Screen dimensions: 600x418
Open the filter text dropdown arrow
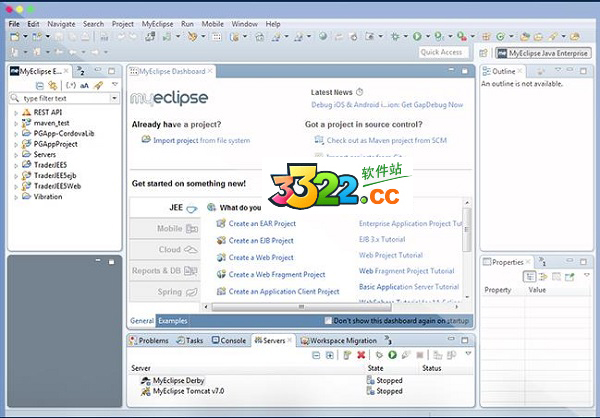pyautogui.click(x=114, y=98)
